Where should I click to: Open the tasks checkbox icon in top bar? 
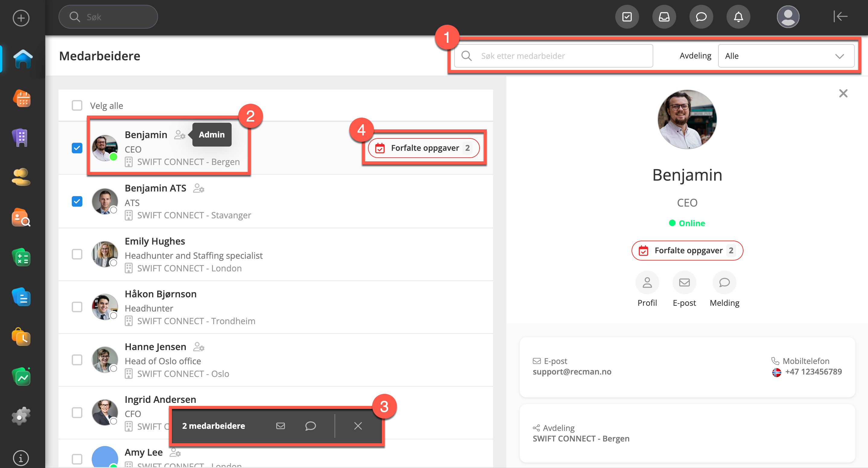(x=627, y=17)
